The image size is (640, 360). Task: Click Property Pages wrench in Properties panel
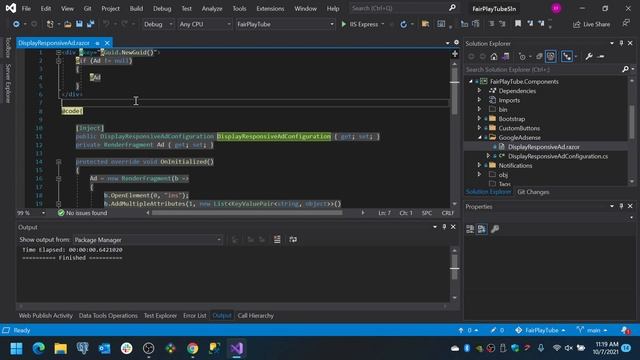(x=495, y=229)
